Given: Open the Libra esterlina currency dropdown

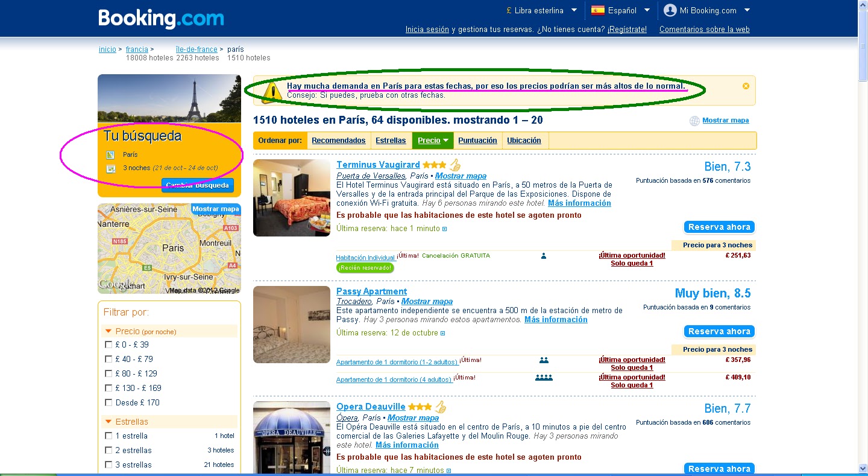Looking at the screenshot, I should pyautogui.click(x=542, y=10).
